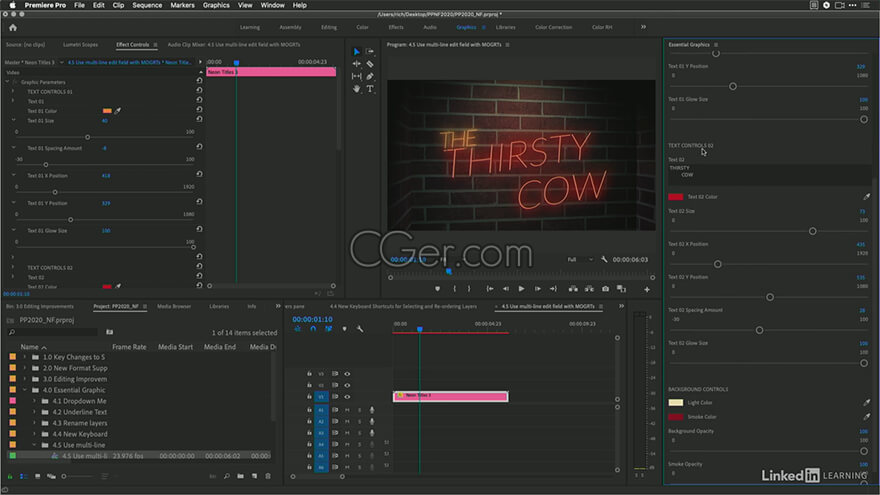Step forward one frame

coord(538,289)
